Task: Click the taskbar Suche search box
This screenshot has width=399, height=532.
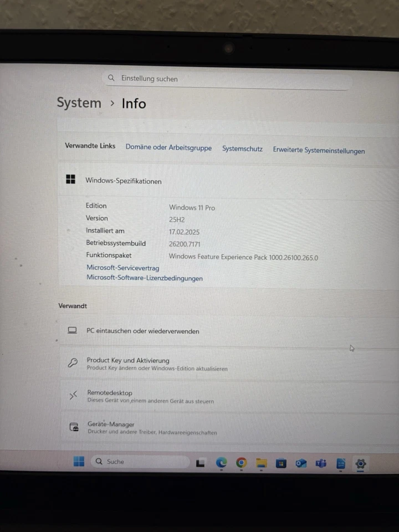Action: pyautogui.click(x=140, y=462)
